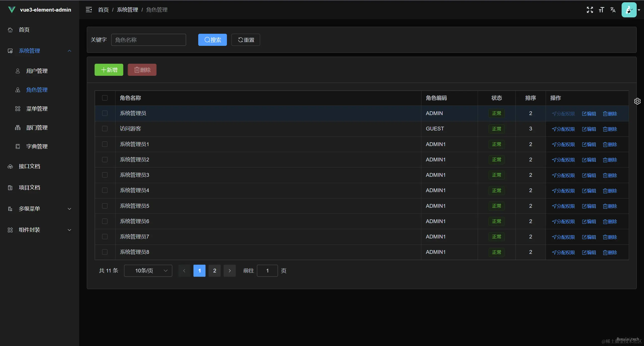The height and width of the screenshot is (346, 644).
Task: Click the vue3-element-admin logo
Action: tap(12, 10)
